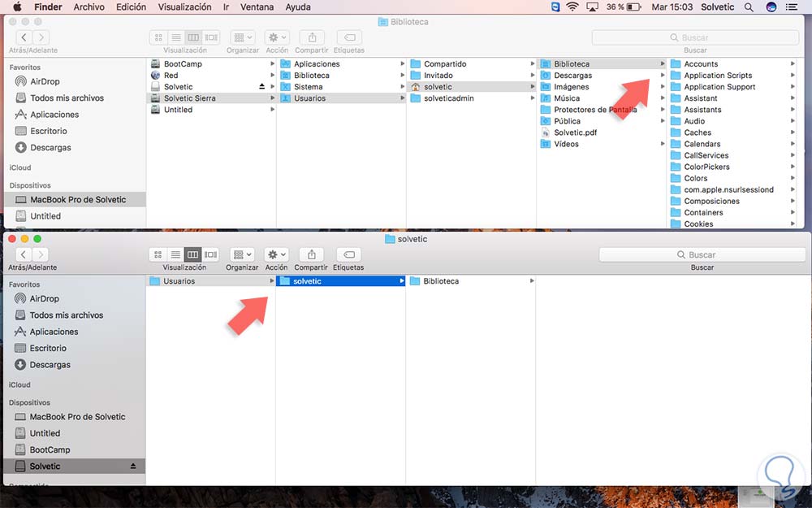Open Acción gear menu in Biblioteca window
Image resolution: width=812 pixels, height=508 pixels.
pyautogui.click(x=277, y=37)
